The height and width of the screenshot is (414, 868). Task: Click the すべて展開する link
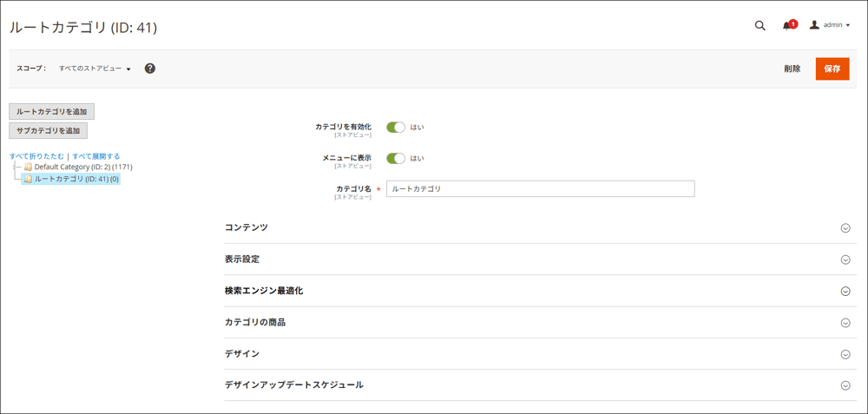pos(95,156)
